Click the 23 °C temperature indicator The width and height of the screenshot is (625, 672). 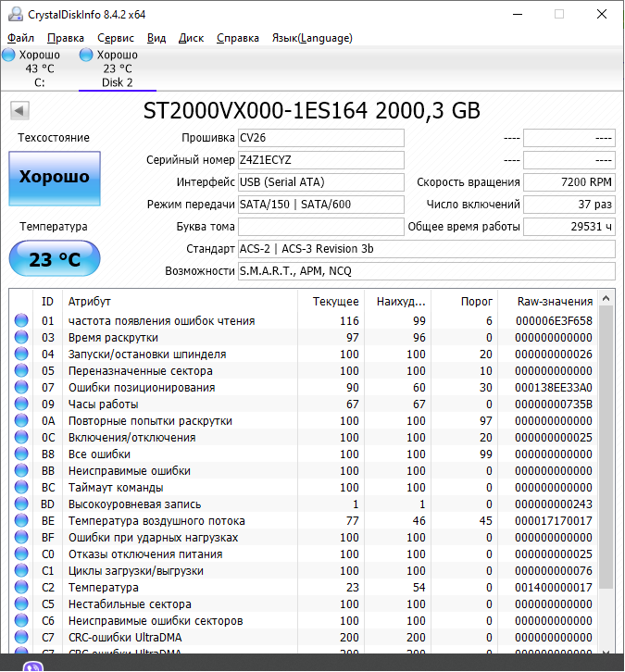tap(54, 259)
